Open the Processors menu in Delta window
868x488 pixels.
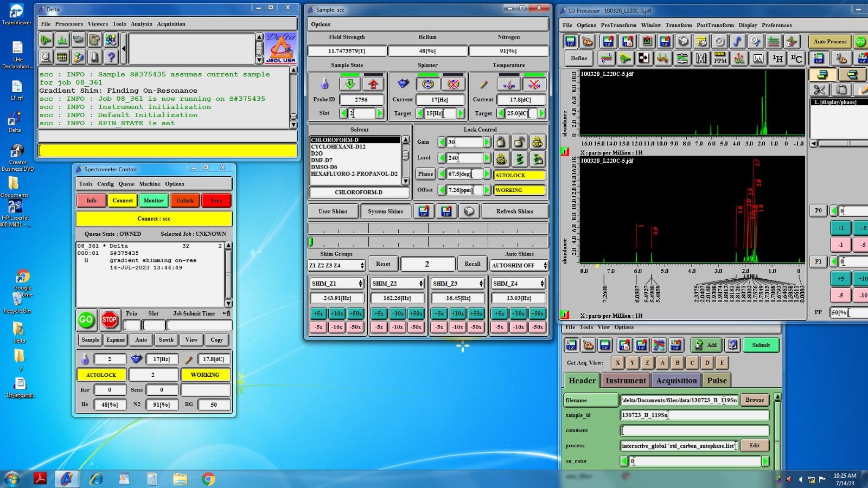pyautogui.click(x=69, y=24)
